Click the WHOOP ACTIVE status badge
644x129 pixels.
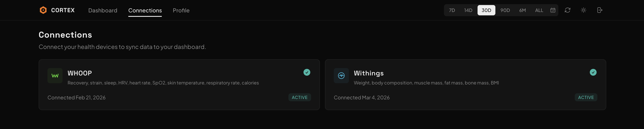(x=299, y=97)
